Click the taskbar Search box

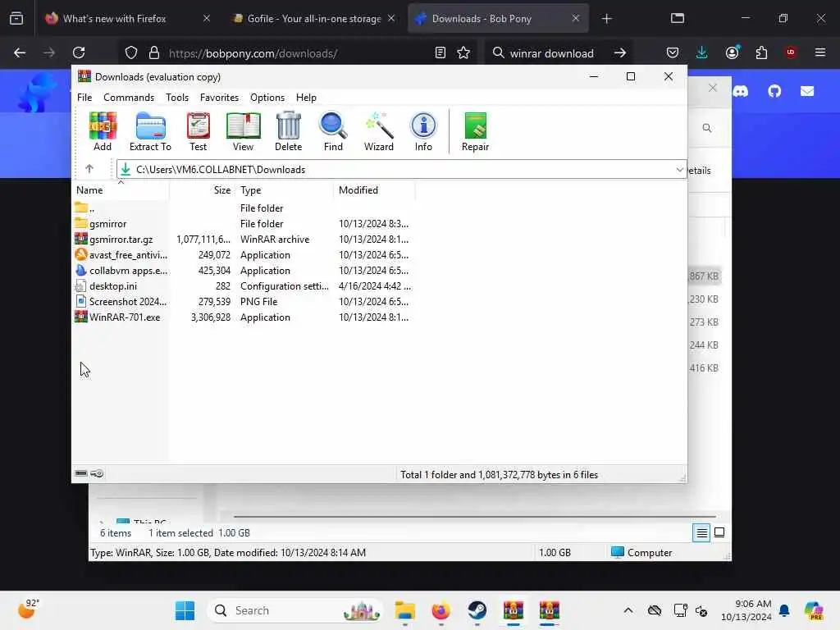(295, 610)
